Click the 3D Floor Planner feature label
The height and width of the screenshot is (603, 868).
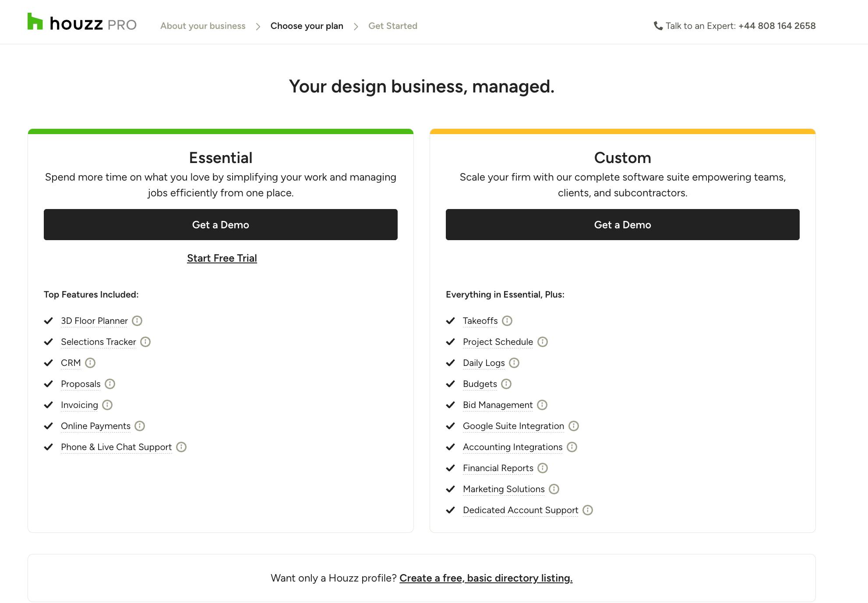(95, 321)
